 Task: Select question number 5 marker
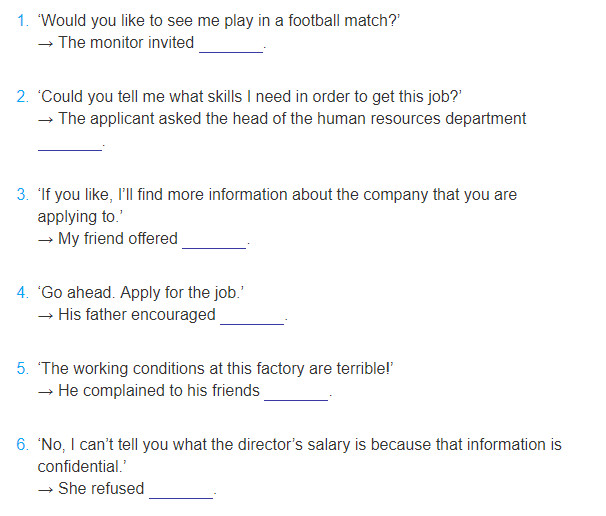tap(23, 369)
